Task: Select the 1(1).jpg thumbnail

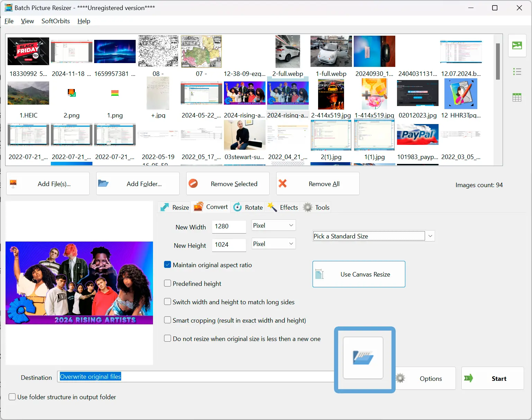Action: point(375,135)
